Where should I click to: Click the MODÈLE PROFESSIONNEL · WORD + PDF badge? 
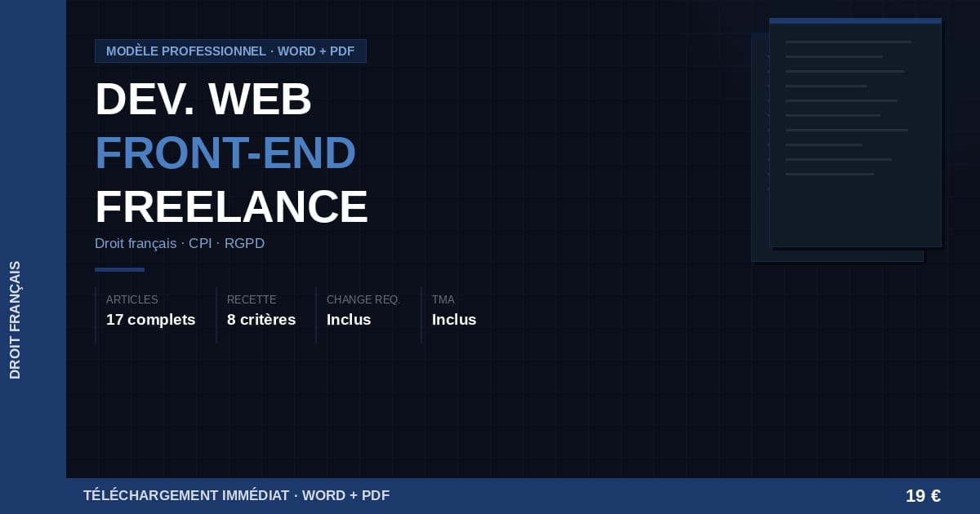[x=230, y=51]
